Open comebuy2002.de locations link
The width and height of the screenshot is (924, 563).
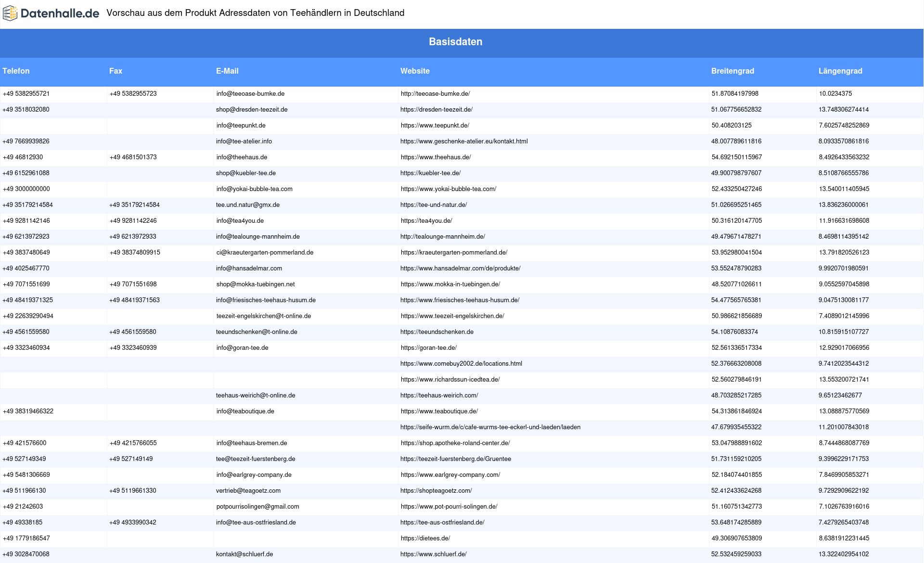[x=461, y=364]
